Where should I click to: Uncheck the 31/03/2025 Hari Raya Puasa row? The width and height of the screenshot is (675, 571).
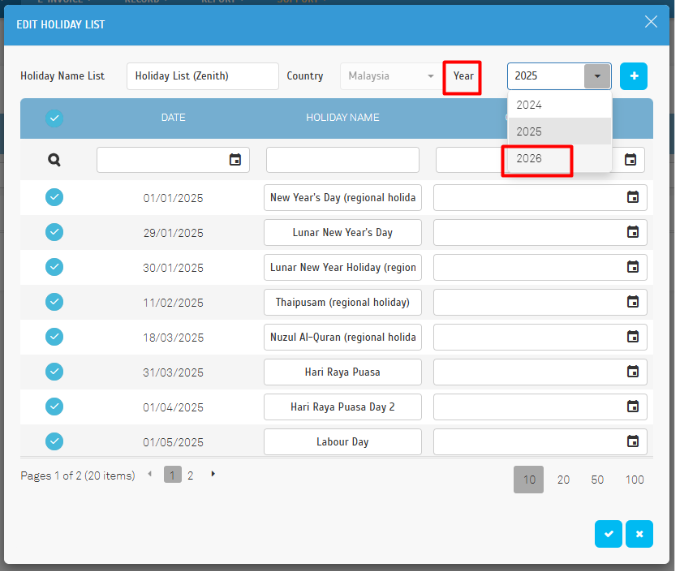point(54,372)
